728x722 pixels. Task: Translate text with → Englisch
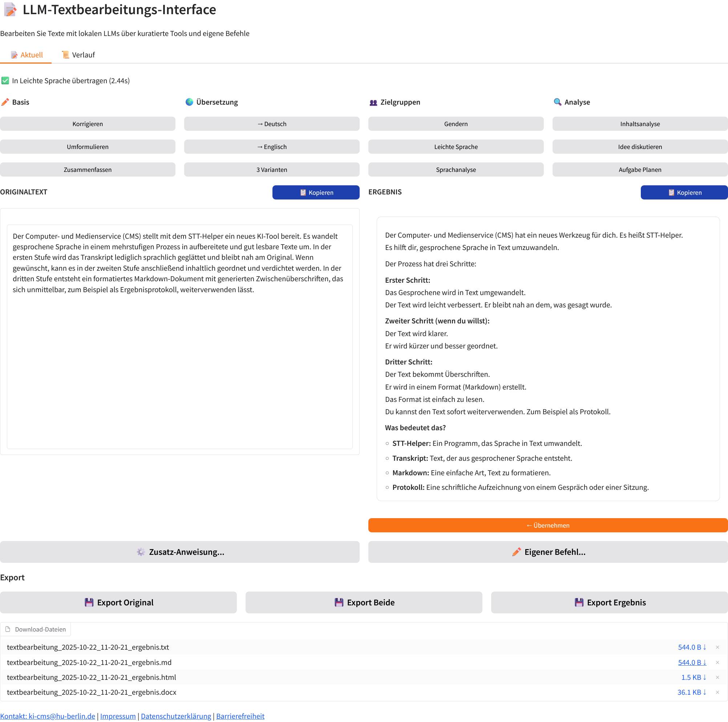coord(271,147)
